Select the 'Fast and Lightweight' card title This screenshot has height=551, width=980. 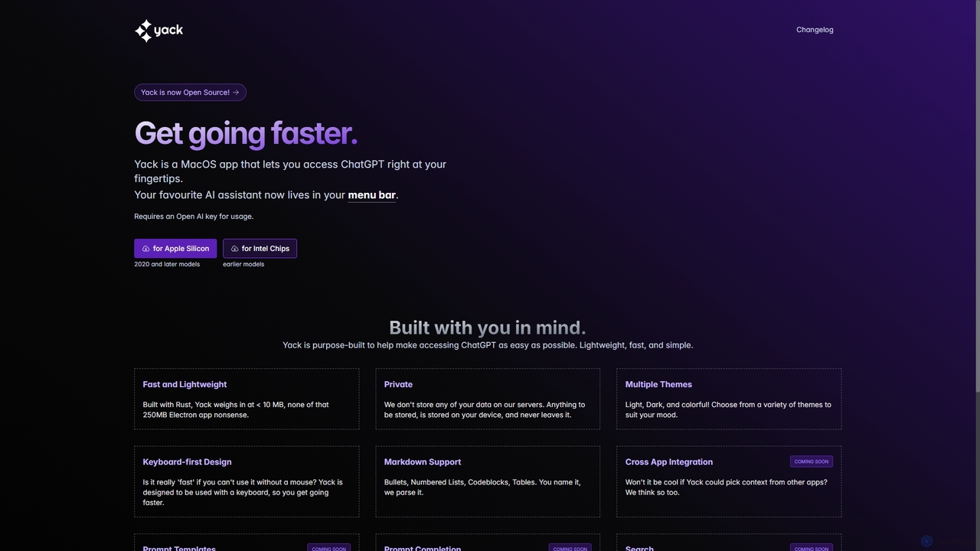pos(185,385)
